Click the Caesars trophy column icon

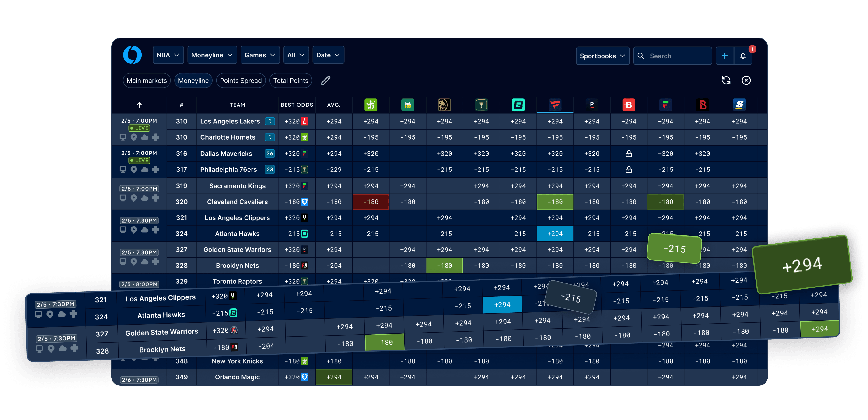tap(481, 105)
